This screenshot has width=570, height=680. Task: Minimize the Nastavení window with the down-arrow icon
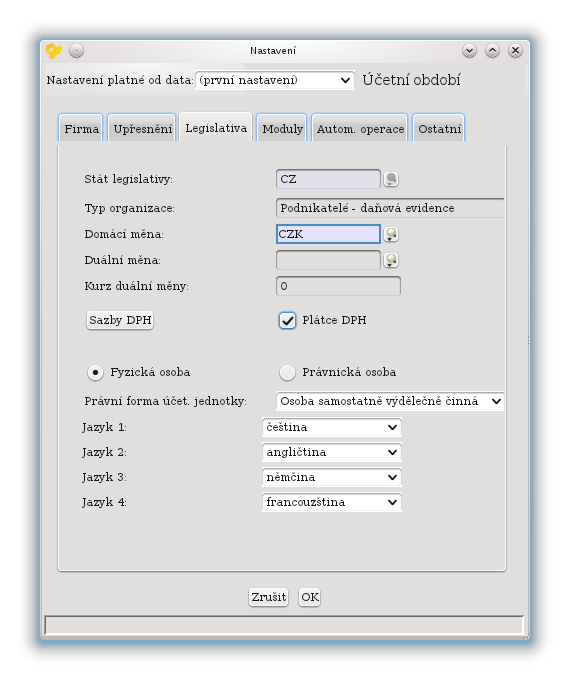tap(469, 51)
